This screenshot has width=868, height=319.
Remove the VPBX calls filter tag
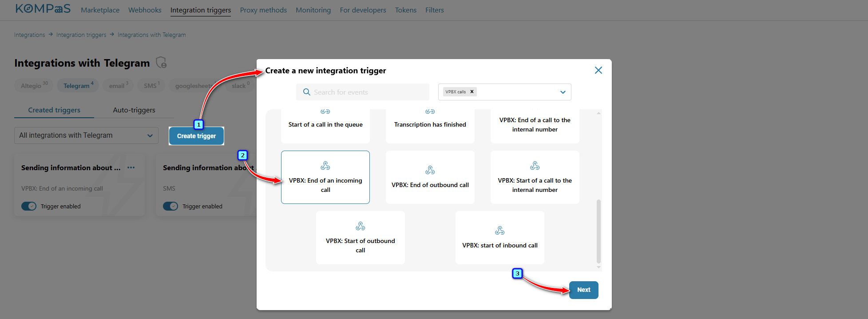472,92
